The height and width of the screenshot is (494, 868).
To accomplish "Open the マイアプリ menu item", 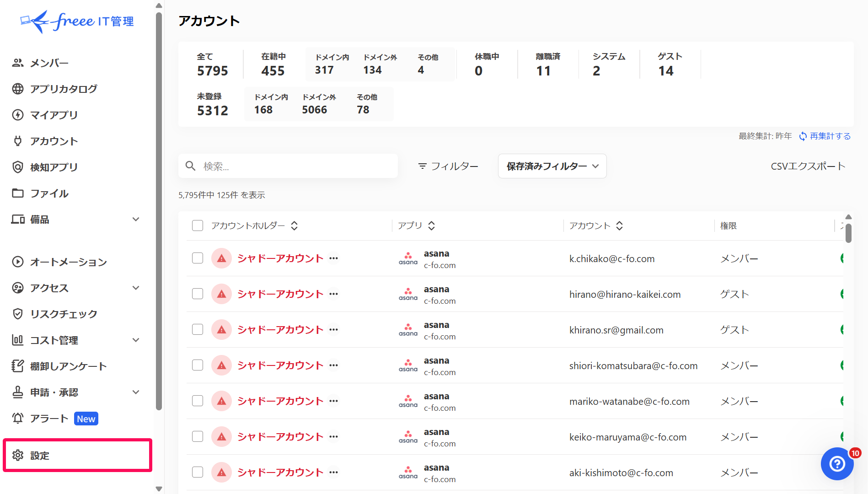I will coord(54,115).
